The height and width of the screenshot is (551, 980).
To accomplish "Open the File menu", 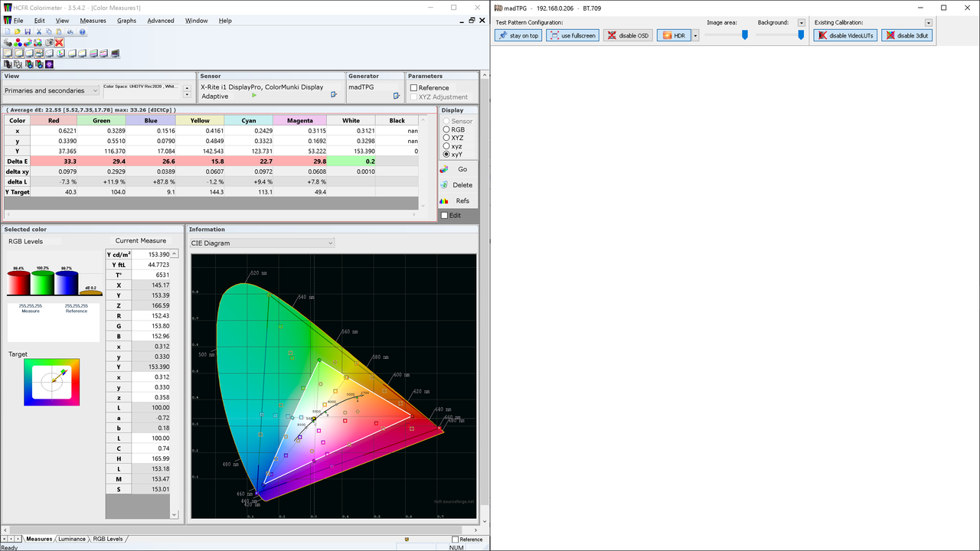I will coord(18,21).
